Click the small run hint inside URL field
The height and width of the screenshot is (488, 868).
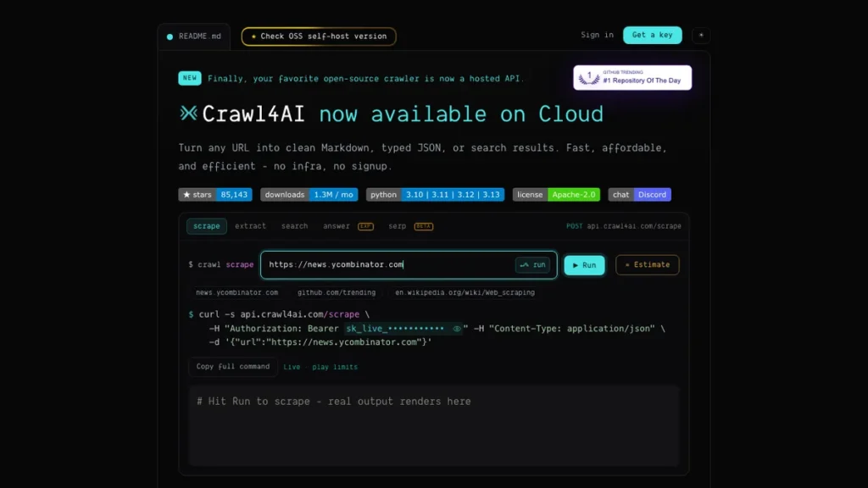point(532,265)
